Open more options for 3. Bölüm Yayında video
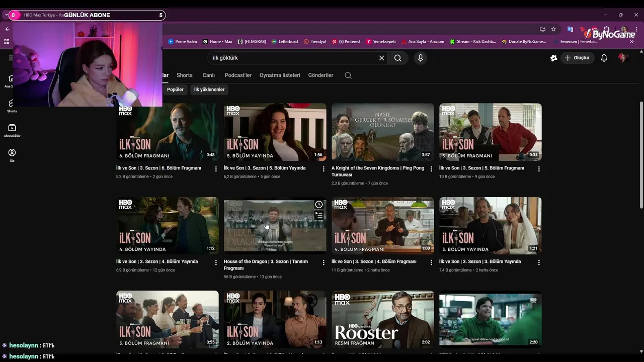The height and width of the screenshot is (362, 644). click(x=539, y=262)
